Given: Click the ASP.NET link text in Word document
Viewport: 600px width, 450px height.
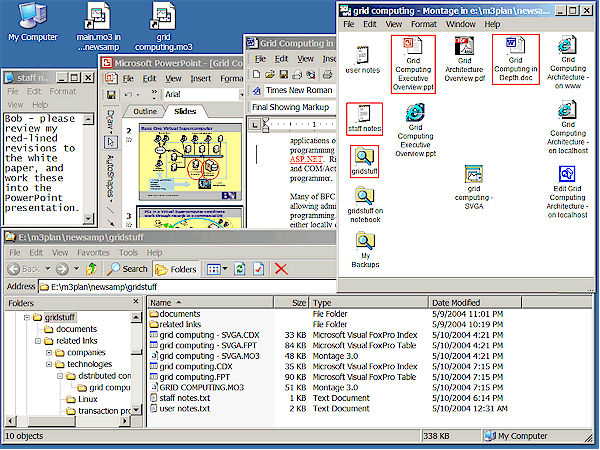Looking at the screenshot, I should point(306,159).
